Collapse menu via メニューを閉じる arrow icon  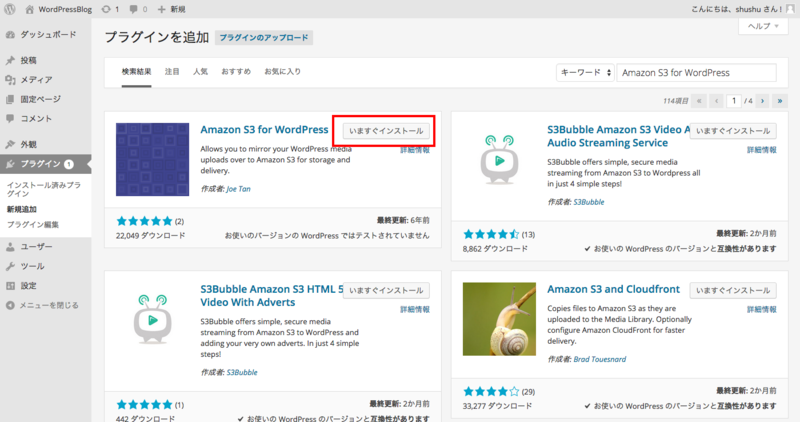(x=10, y=305)
